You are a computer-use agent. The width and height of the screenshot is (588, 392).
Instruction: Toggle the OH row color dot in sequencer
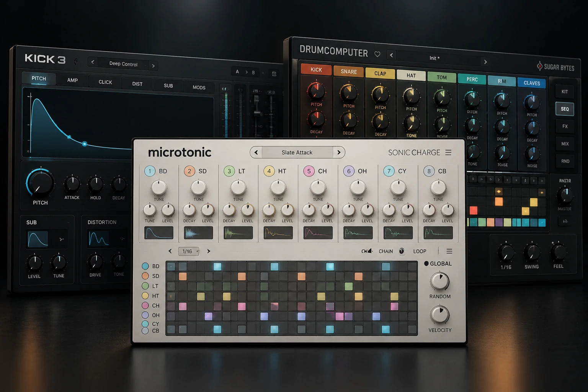pyautogui.click(x=145, y=315)
